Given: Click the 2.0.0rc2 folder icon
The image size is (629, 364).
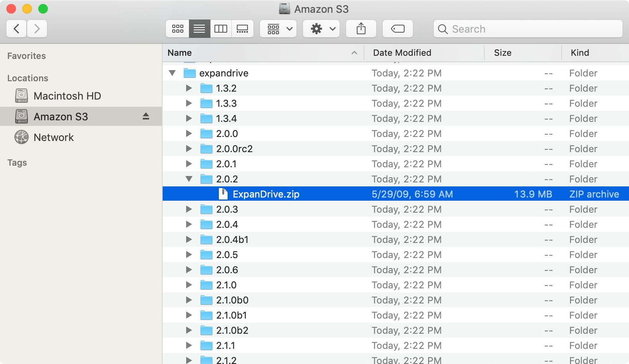Looking at the screenshot, I should click(206, 149).
